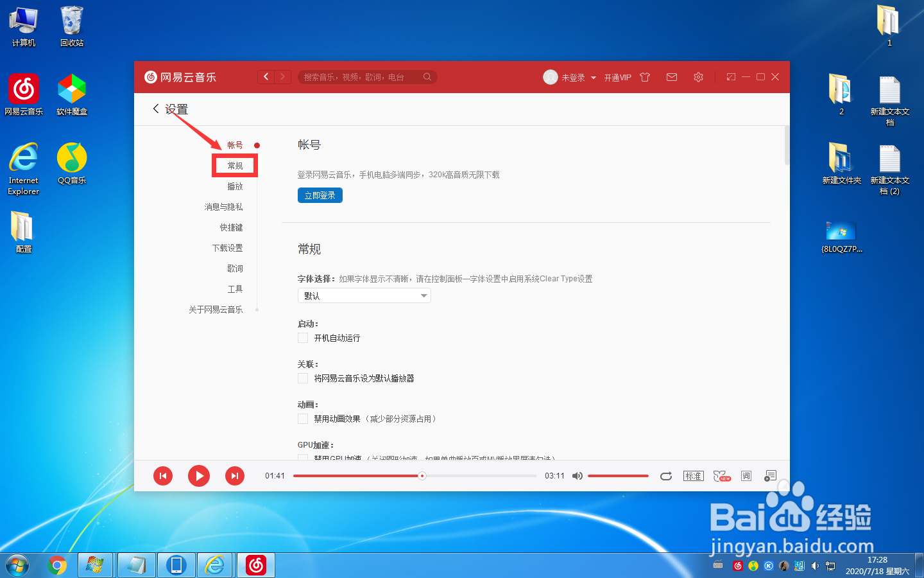This screenshot has width=924, height=578.
Task: Click 开通VIP link
Action: coord(617,78)
